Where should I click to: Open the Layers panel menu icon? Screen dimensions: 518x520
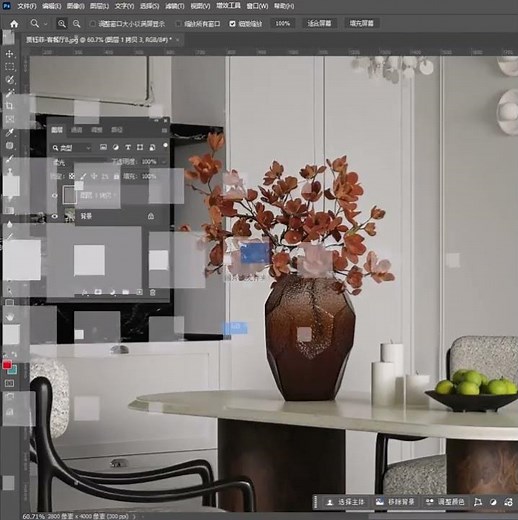(x=164, y=130)
